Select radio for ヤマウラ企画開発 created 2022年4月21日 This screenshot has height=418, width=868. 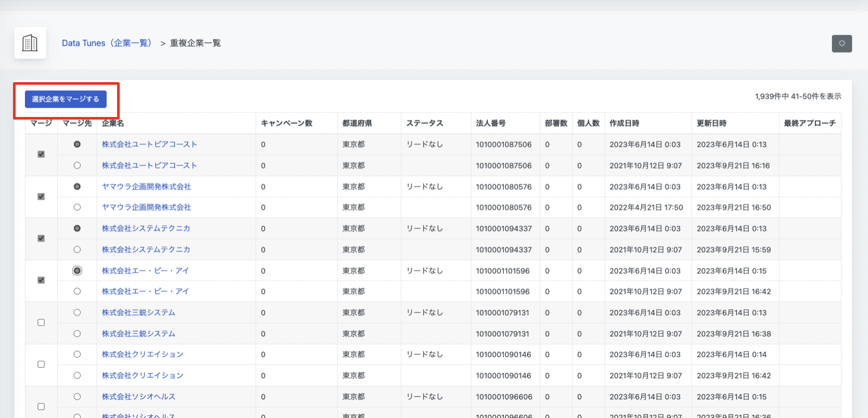(x=77, y=207)
